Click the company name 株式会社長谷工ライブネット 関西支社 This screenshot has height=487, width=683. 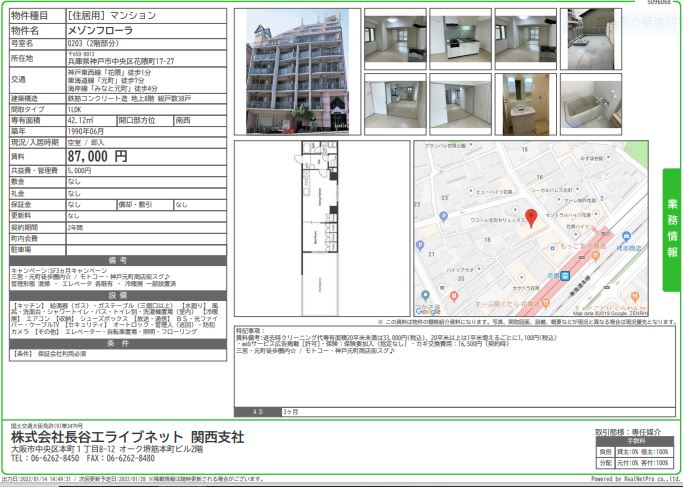[x=128, y=437]
